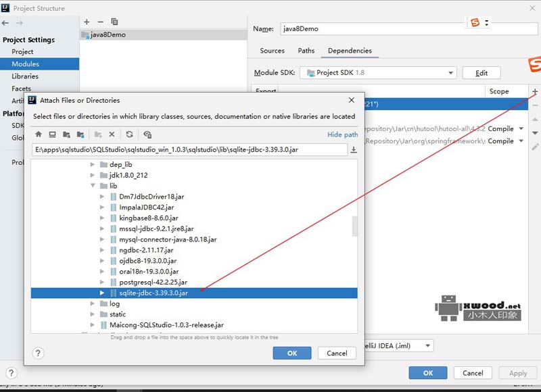541x392 pixels.
Task: Navigate back in Project Structure
Action: 5,23
